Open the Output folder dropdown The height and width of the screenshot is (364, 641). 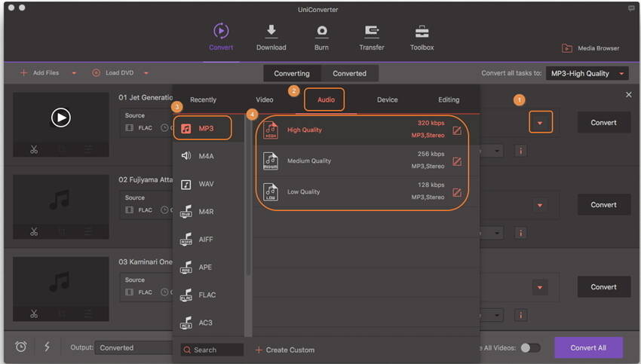tap(133, 347)
